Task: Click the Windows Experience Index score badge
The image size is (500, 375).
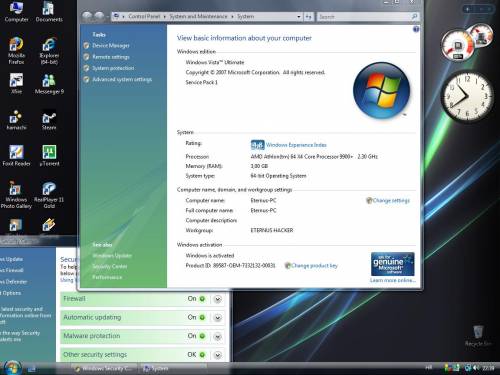Action: [257, 145]
